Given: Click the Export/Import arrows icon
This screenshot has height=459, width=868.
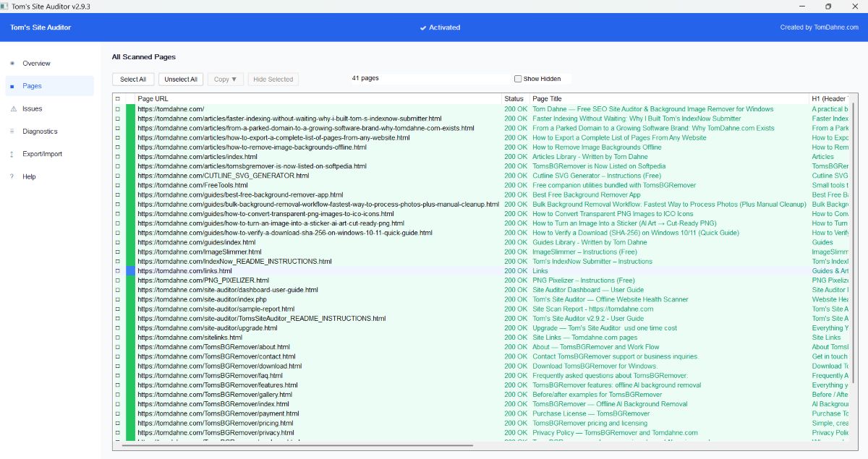Looking at the screenshot, I should (x=13, y=153).
